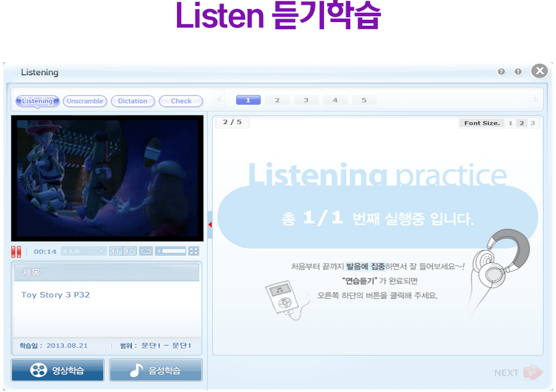Viewport: 556px width, 392px height.
Task: Click the Toy Story video frame
Action: coord(108,178)
